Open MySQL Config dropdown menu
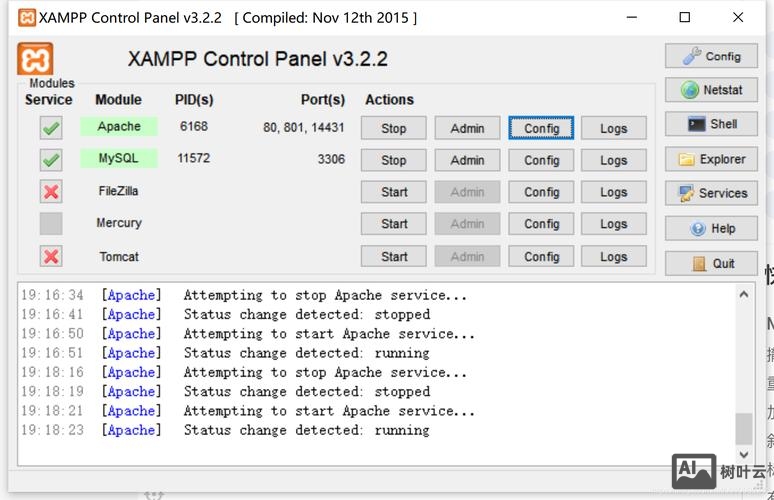Image resolution: width=774 pixels, height=500 pixels. 541,160
